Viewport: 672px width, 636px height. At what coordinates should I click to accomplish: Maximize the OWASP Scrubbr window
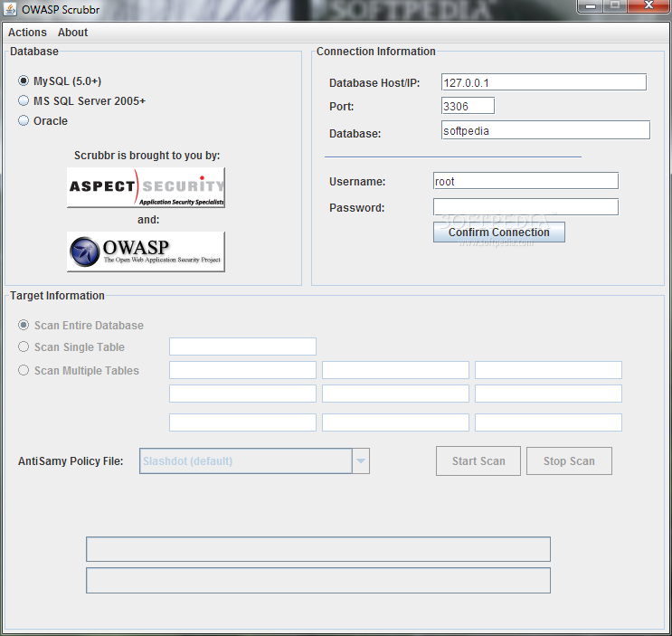(x=615, y=6)
